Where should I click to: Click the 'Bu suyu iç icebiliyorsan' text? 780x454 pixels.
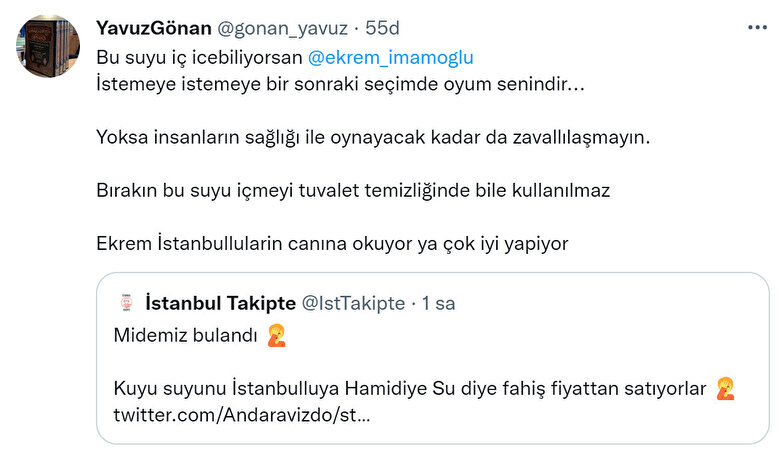pyautogui.click(x=197, y=58)
